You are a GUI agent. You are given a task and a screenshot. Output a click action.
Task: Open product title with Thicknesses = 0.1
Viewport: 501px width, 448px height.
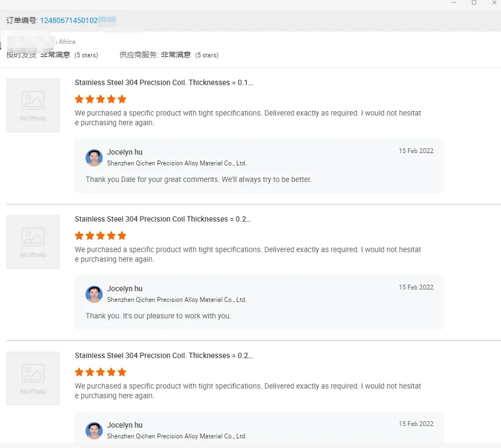[x=164, y=83]
